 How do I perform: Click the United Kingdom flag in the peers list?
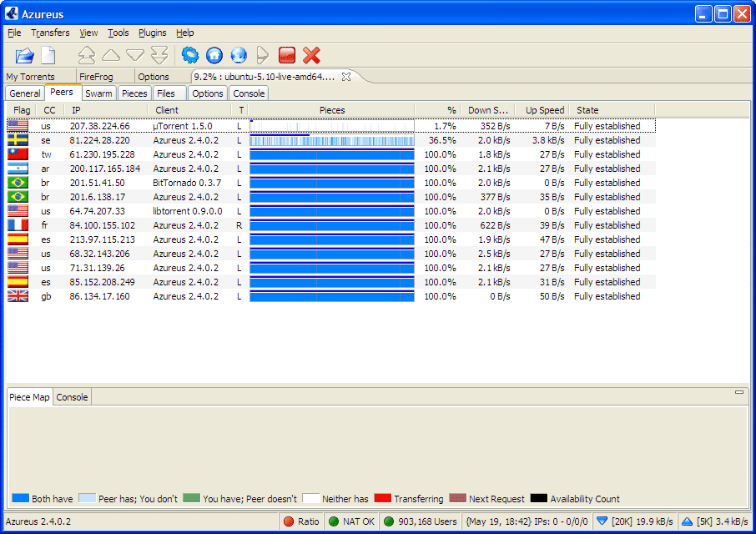point(18,296)
